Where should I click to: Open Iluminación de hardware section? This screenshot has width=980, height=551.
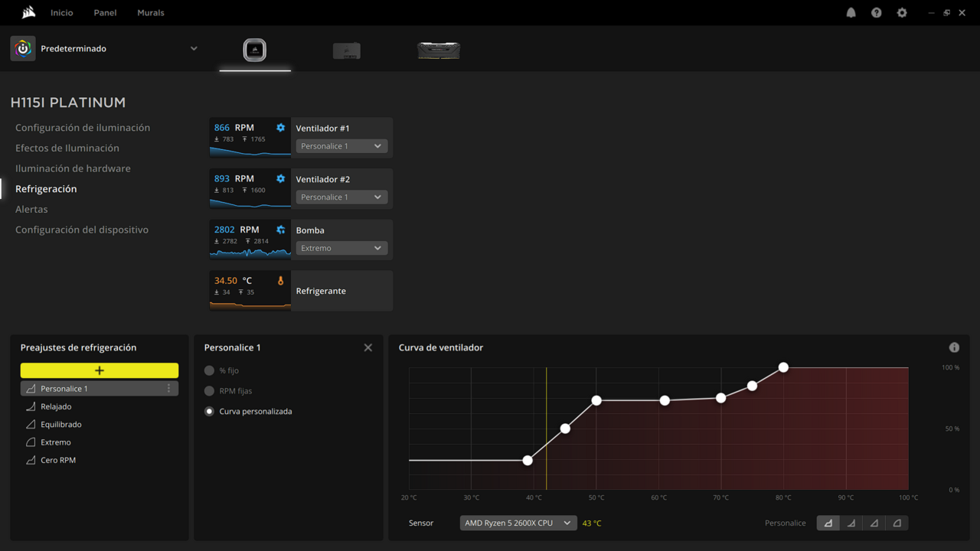[x=73, y=168]
